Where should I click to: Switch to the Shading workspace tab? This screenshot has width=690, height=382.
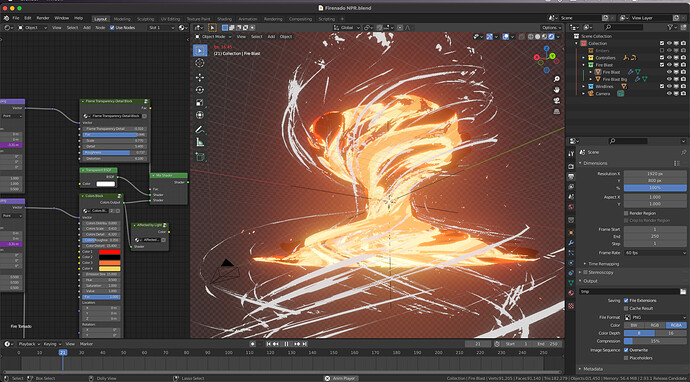coord(224,19)
